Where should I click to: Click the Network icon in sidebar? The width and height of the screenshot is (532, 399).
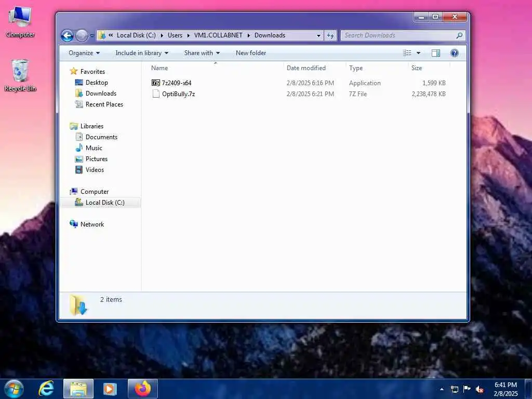[74, 224]
